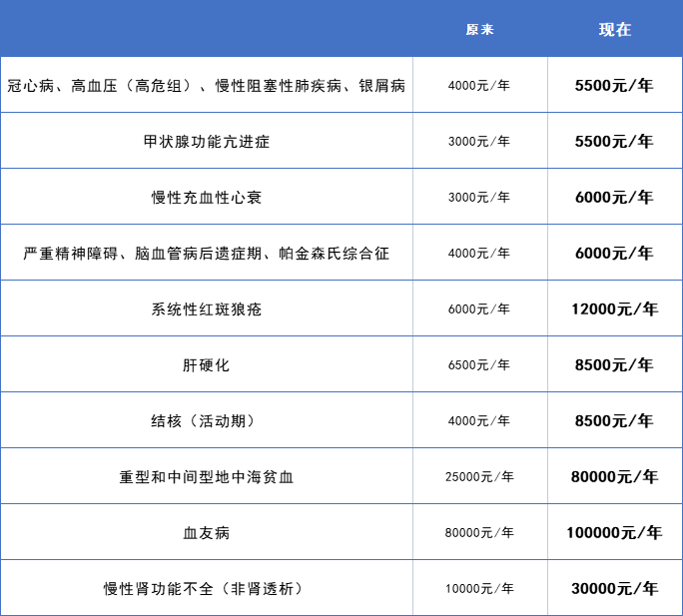Select 慢性肾功能不全（非肾透析） row label
Image resolution: width=683 pixels, height=616 pixels.
click(x=207, y=589)
